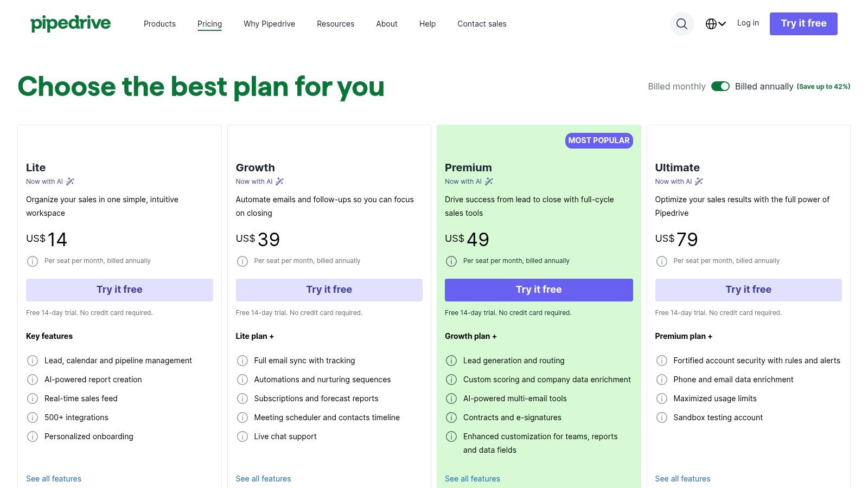The width and height of the screenshot is (868, 488).
Task: Click info icon next to Lite price
Action: (33, 261)
